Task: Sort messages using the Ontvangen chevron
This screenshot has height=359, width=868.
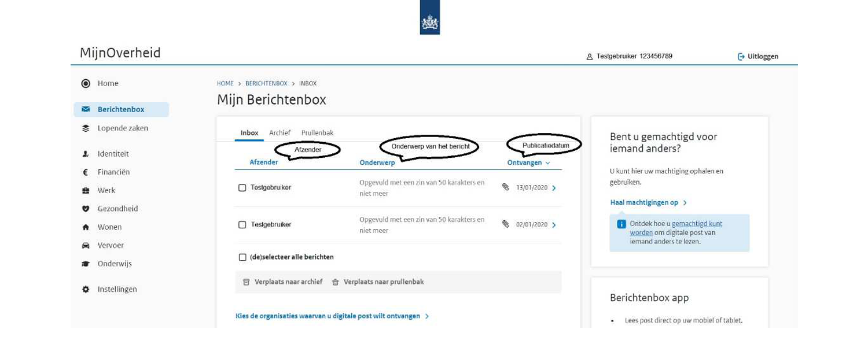Action: pyautogui.click(x=547, y=163)
